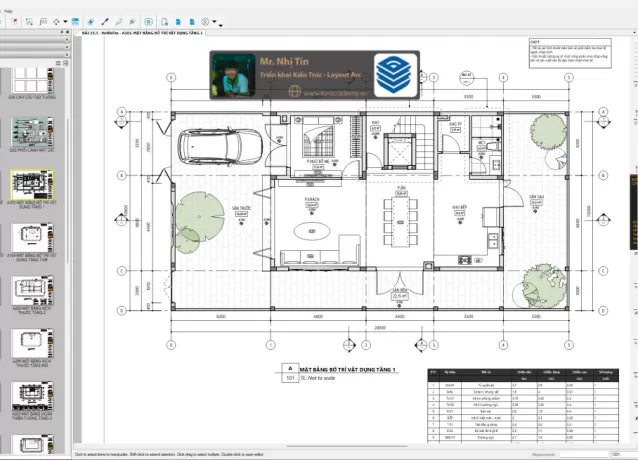Click the thumbnails panel vertical scrollbar
This screenshot has height=460, width=638.
[68, 191]
